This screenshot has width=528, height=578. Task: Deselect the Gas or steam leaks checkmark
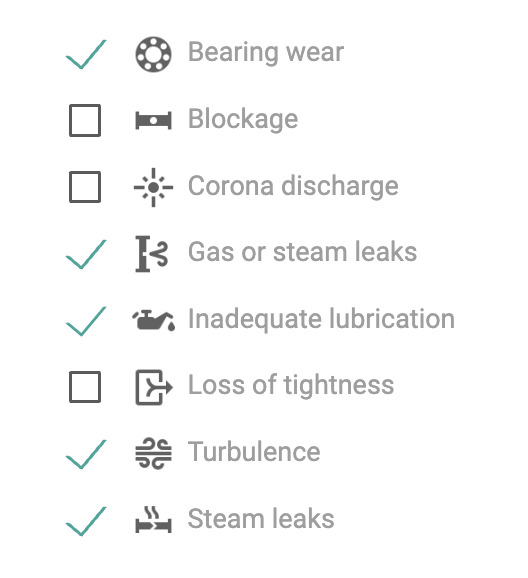pos(86,254)
